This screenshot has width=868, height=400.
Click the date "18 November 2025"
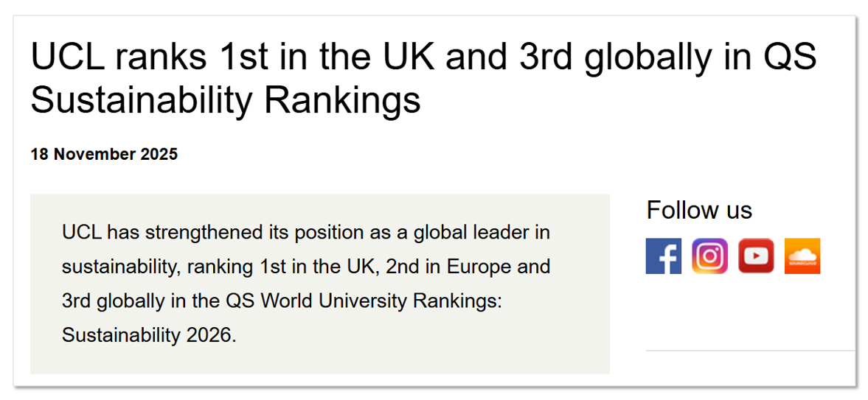(x=104, y=155)
